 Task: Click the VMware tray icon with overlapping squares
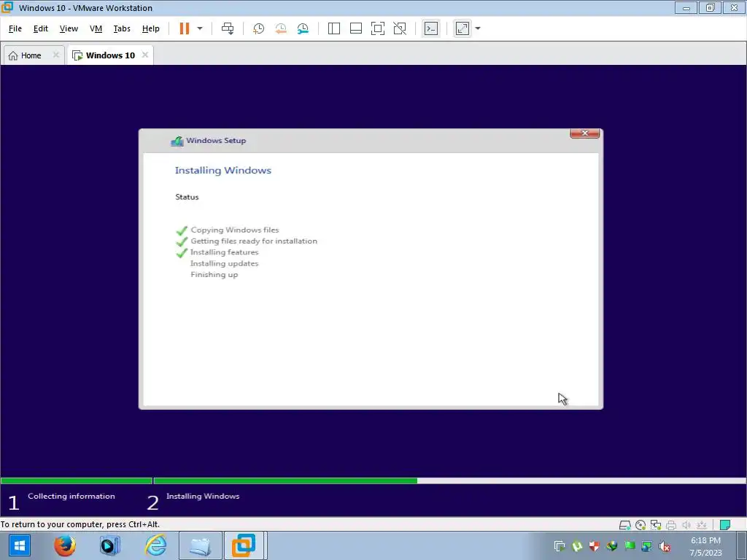point(560,546)
